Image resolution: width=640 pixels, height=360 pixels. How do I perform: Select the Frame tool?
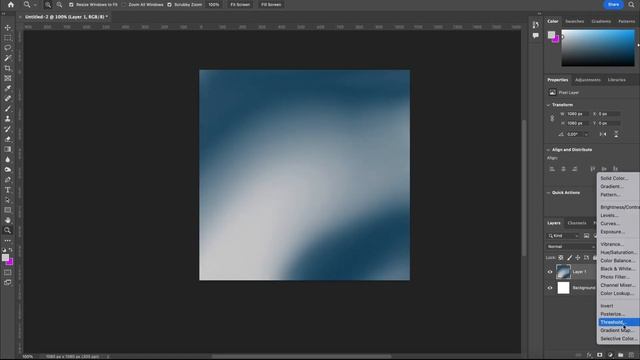[8, 78]
